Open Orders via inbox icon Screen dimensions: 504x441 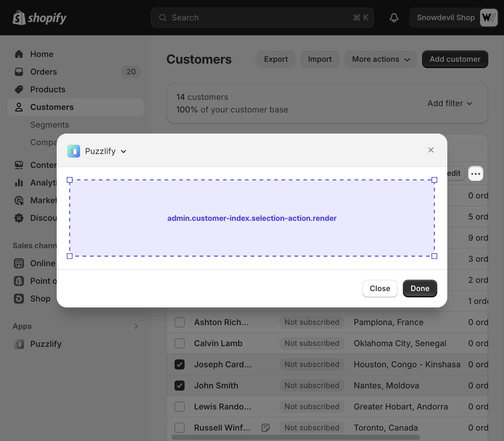[x=19, y=72]
